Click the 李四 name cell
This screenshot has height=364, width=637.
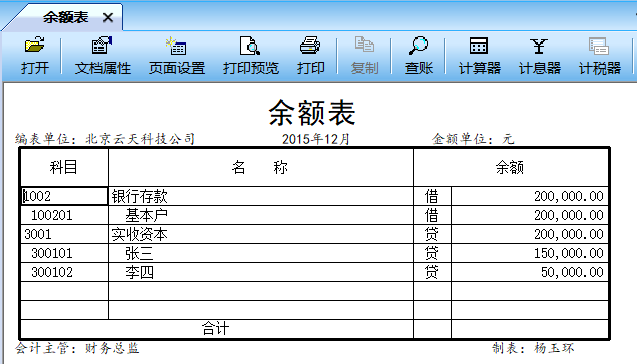[x=261, y=272]
